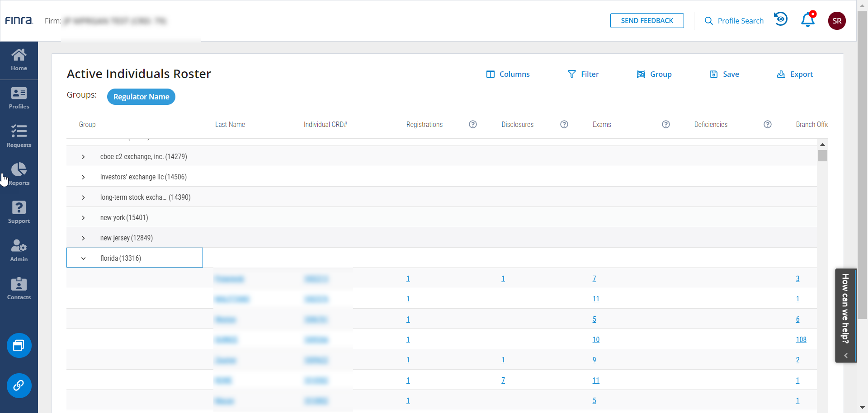
Task: Click the notifications bell icon
Action: coord(808,20)
